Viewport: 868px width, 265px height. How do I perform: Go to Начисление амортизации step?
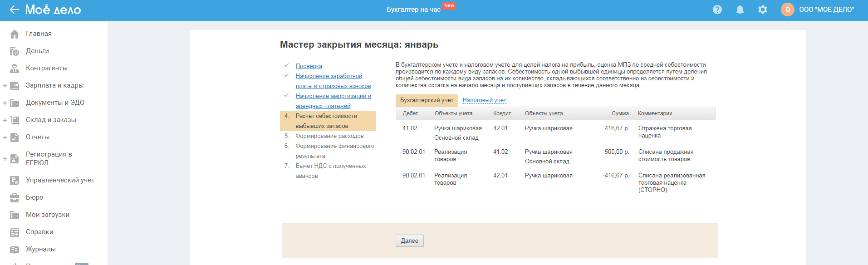point(333,101)
